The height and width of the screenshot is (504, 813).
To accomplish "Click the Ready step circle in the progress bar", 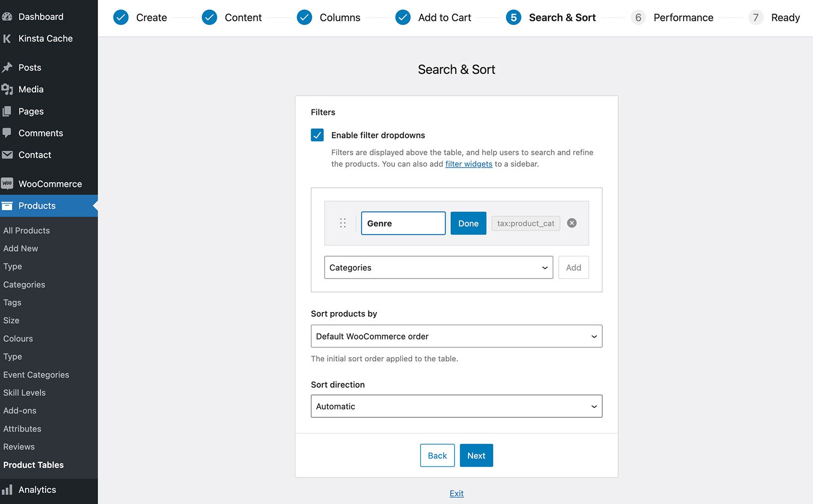I will pyautogui.click(x=755, y=17).
